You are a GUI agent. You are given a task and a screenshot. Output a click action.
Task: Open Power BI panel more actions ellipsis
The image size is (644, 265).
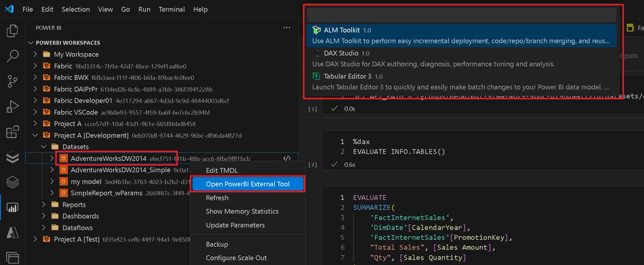click(287, 27)
